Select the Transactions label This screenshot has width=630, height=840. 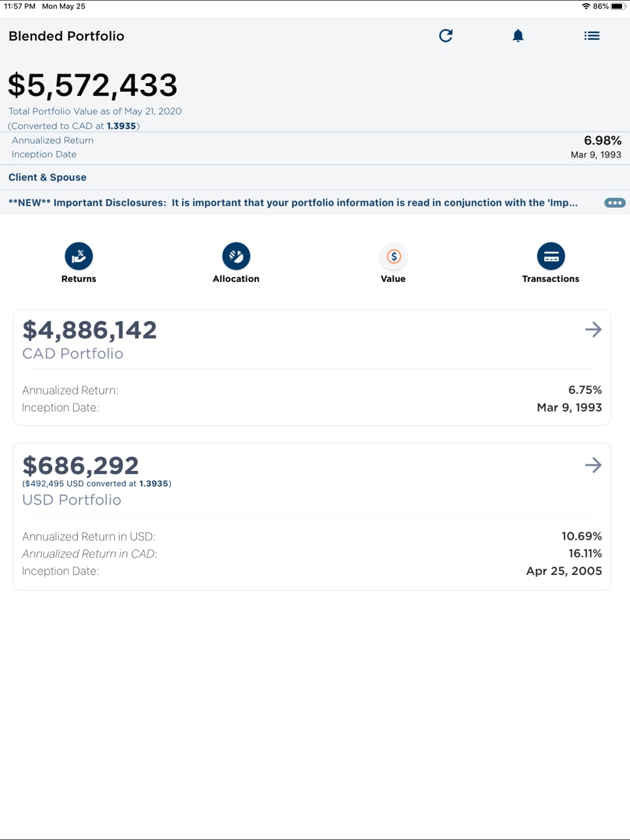pyautogui.click(x=551, y=279)
